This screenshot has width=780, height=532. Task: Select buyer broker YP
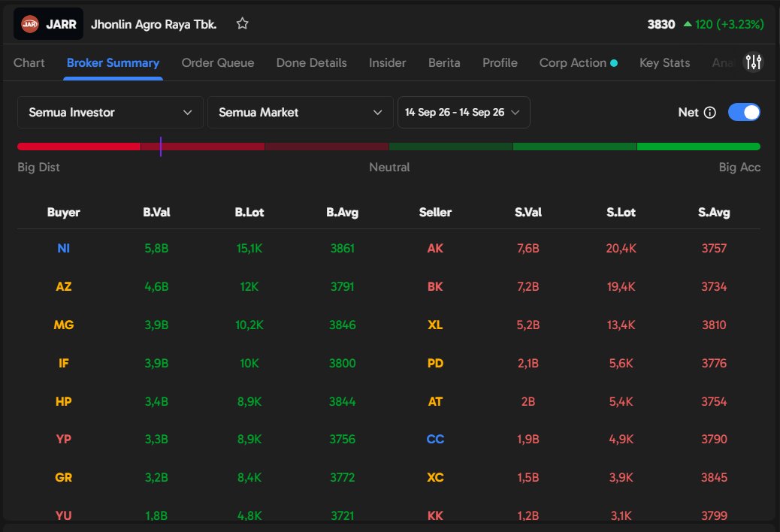(x=64, y=439)
